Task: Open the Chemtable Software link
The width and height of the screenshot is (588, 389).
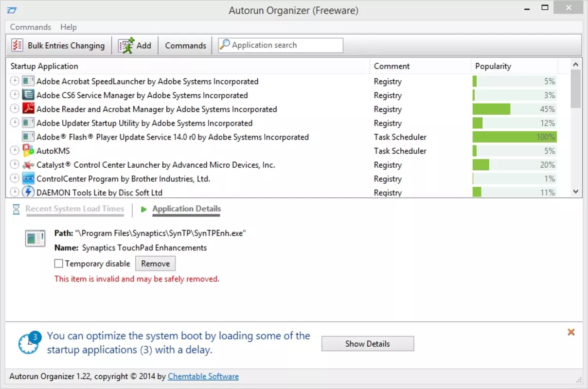Action: pyautogui.click(x=203, y=376)
